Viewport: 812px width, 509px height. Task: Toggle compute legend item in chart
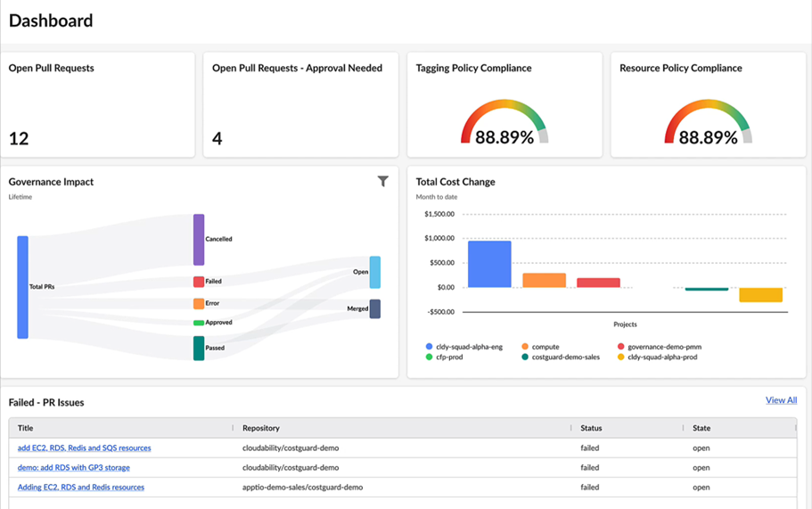540,347
